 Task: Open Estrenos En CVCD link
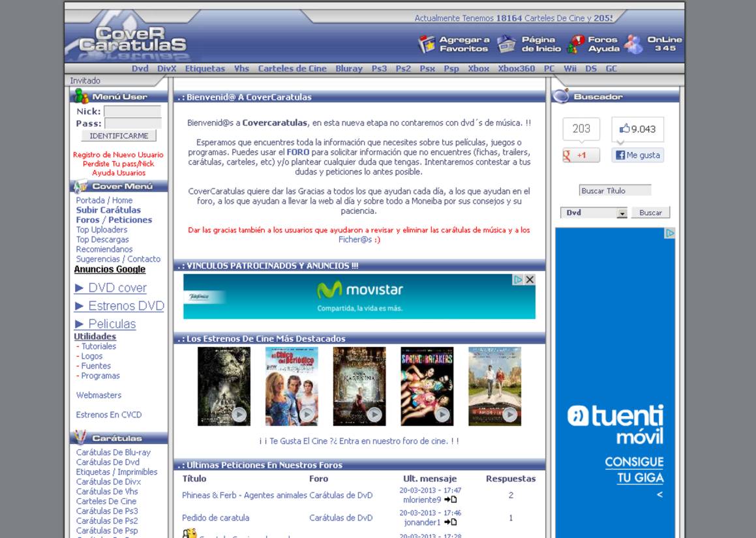(109, 415)
